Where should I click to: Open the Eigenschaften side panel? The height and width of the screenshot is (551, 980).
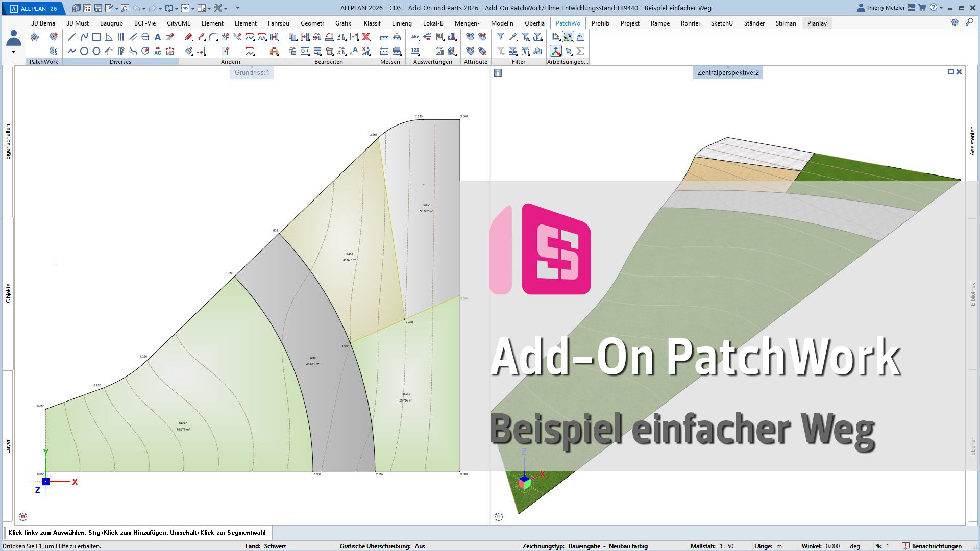pos(8,142)
